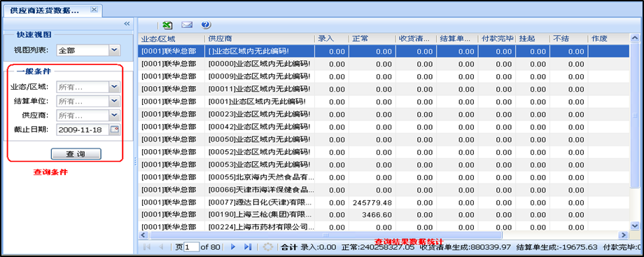Open the 结算单位 dropdown
This screenshot has width=644, height=257.
tap(115, 101)
